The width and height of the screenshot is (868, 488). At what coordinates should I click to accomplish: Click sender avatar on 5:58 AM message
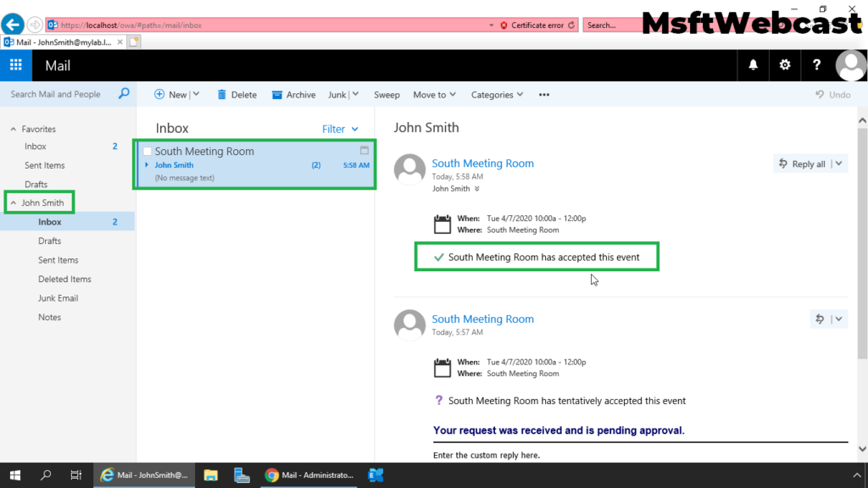pos(409,169)
